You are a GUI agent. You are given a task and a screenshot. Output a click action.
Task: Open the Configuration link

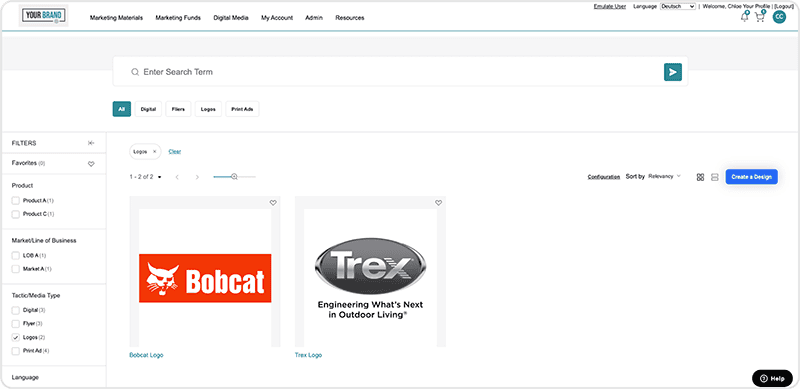pyautogui.click(x=604, y=177)
